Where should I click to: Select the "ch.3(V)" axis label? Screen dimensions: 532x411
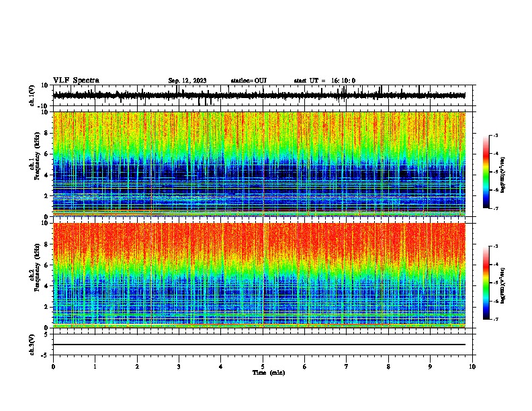(x=32, y=345)
